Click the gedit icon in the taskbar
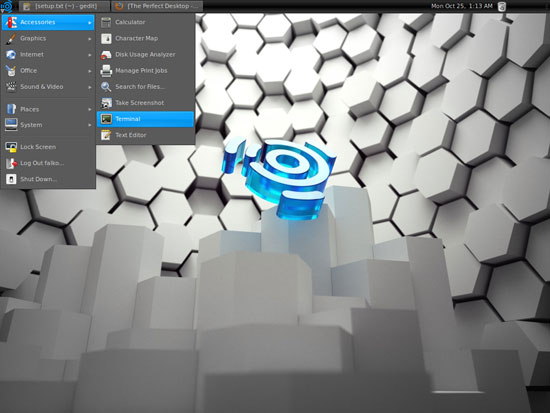Image resolution: width=550 pixels, height=413 pixels. [x=26, y=6]
